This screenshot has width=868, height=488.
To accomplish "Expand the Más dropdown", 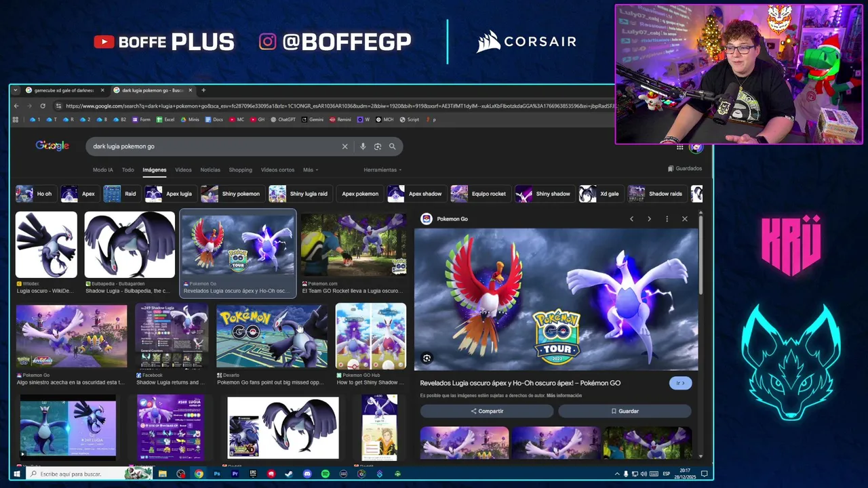I will tap(311, 169).
